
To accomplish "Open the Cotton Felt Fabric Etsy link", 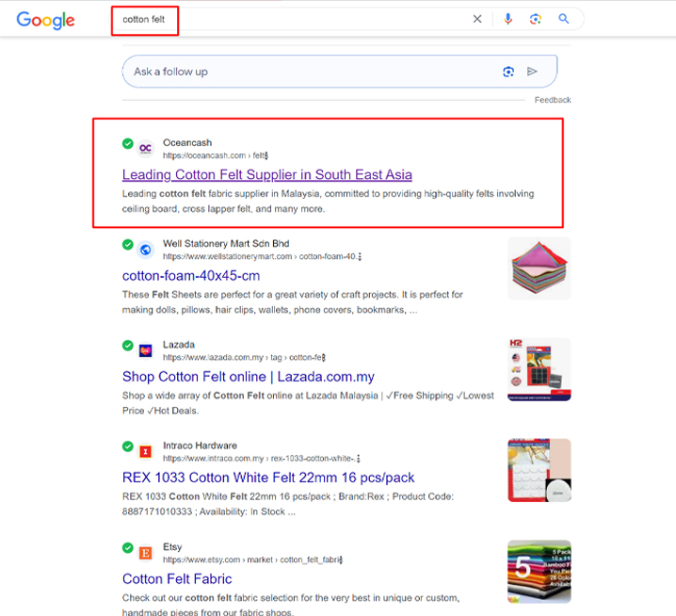I will (x=177, y=579).
